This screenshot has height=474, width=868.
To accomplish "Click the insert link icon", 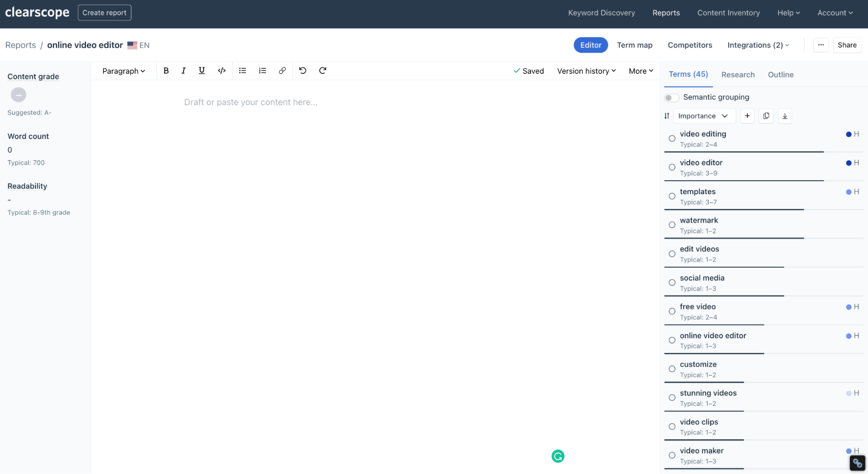I will click(282, 70).
